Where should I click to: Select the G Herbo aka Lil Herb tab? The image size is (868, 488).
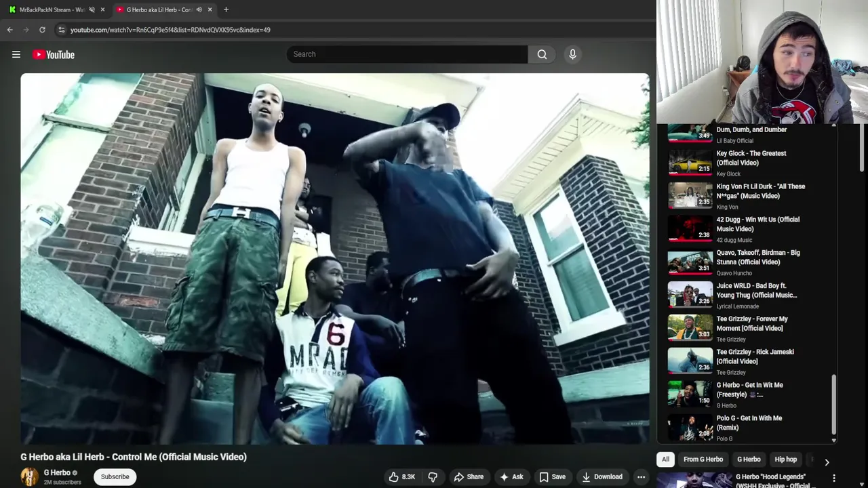[x=159, y=9]
